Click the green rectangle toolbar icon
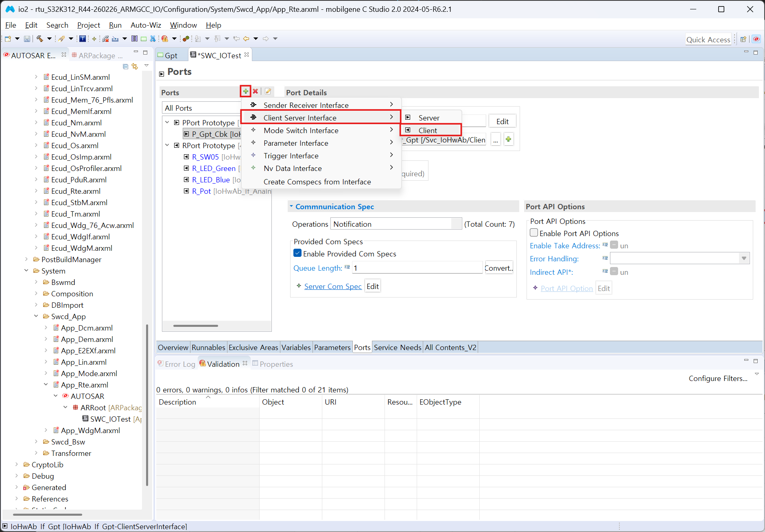This screenshot has width=765, height=532. [x=144, y=39]
